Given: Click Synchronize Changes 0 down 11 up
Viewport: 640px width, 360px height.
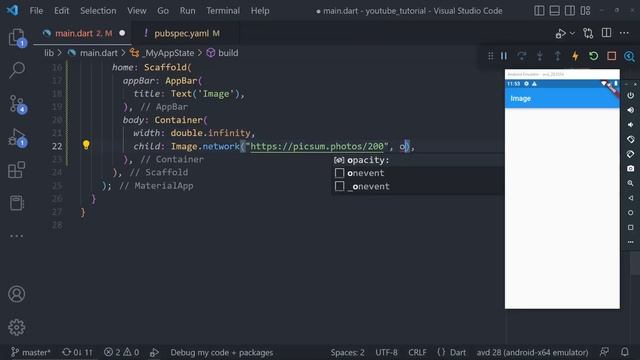Looking at the screenshot, I should [78, 352].
